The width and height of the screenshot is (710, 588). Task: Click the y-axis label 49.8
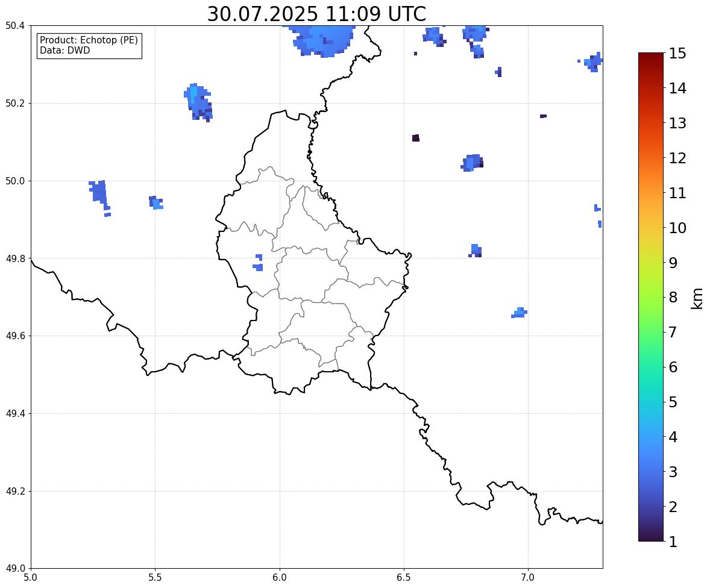14,258
